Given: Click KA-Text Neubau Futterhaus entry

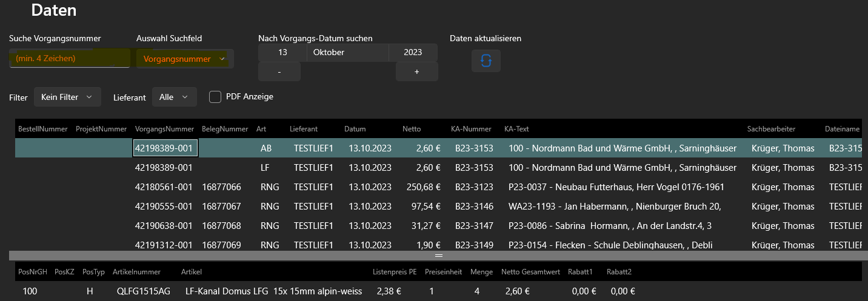Looking at the screenshot, I should [616, 187].
